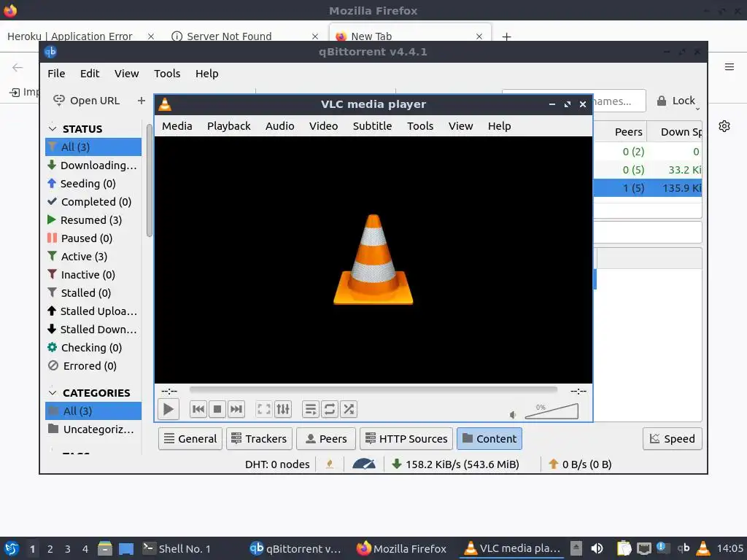Click Open URL in qBittorrent toolbar
The image size is (747, 560).
(87, 101)
